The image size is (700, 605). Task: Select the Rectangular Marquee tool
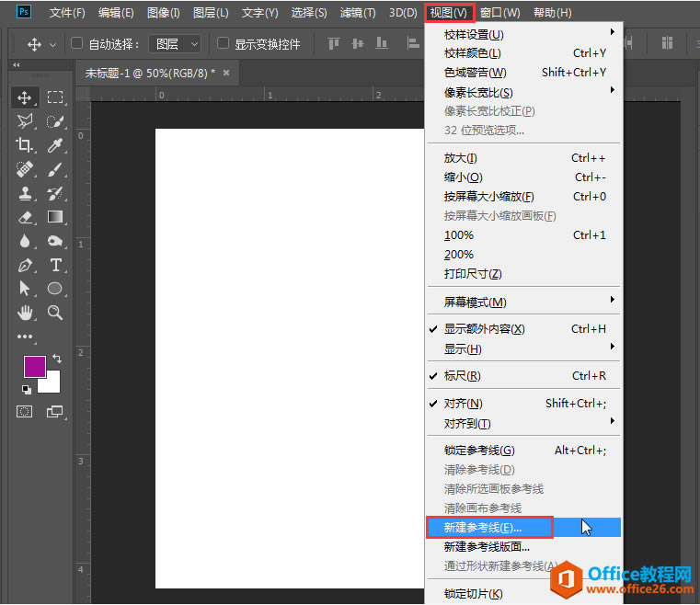(55, 97)
